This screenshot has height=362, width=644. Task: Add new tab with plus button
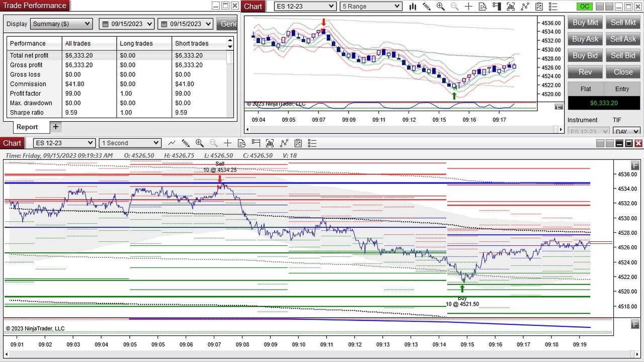56,127
